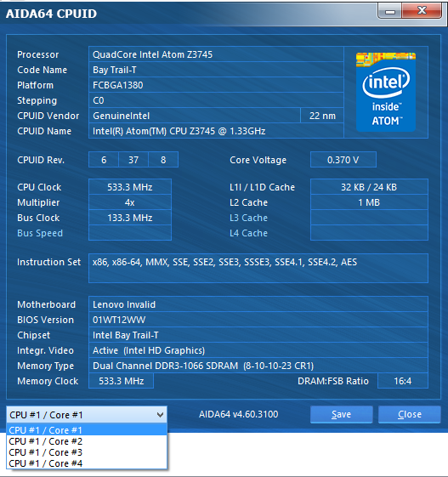Click the CPU Clock 533.3 MHz value
The image size is (448, 477).
point(130,187)
